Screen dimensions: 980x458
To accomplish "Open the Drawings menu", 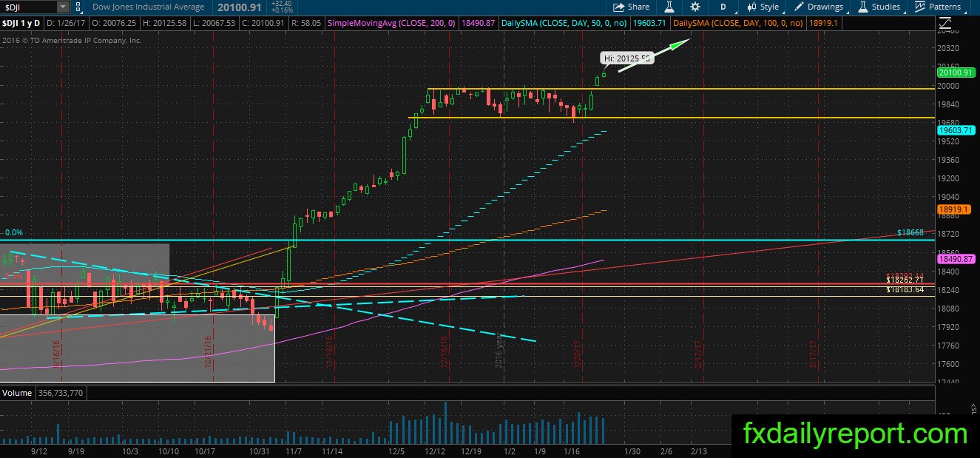I will (819, 7).
